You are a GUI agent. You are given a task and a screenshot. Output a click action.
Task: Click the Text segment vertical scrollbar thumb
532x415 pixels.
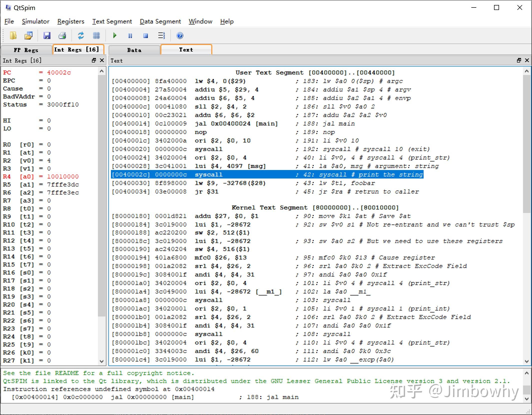527,144
